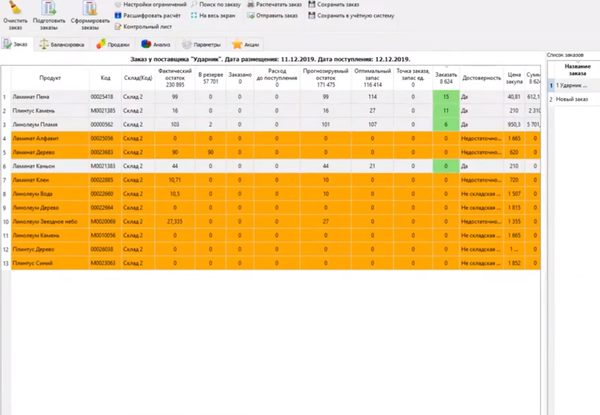
Task: Select the Ламинат Дерево product cell
Action: click(x=50, y=152)
